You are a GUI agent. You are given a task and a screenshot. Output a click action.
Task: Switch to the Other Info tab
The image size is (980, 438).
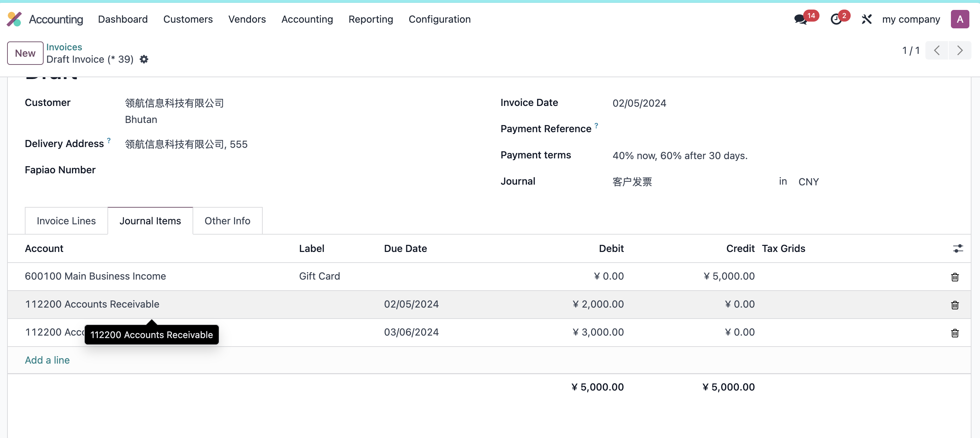pos(228,221)
